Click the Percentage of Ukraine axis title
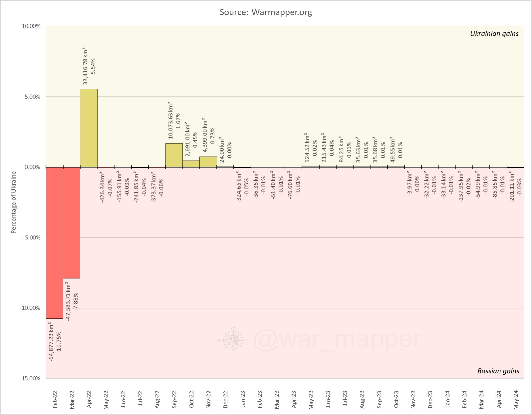 [14, 203]
